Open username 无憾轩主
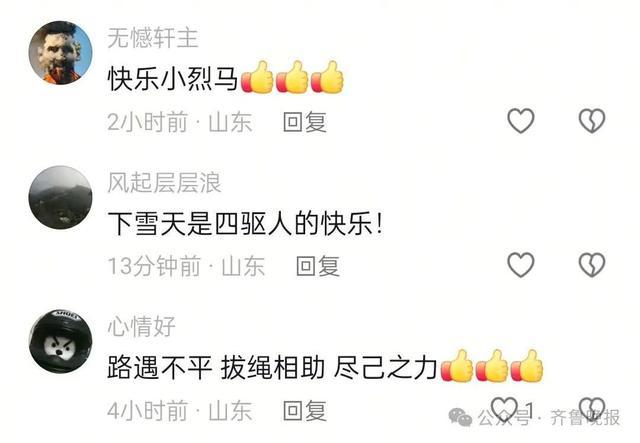Image resolution: width=640 pixels, height=443 pixels. 153,38
